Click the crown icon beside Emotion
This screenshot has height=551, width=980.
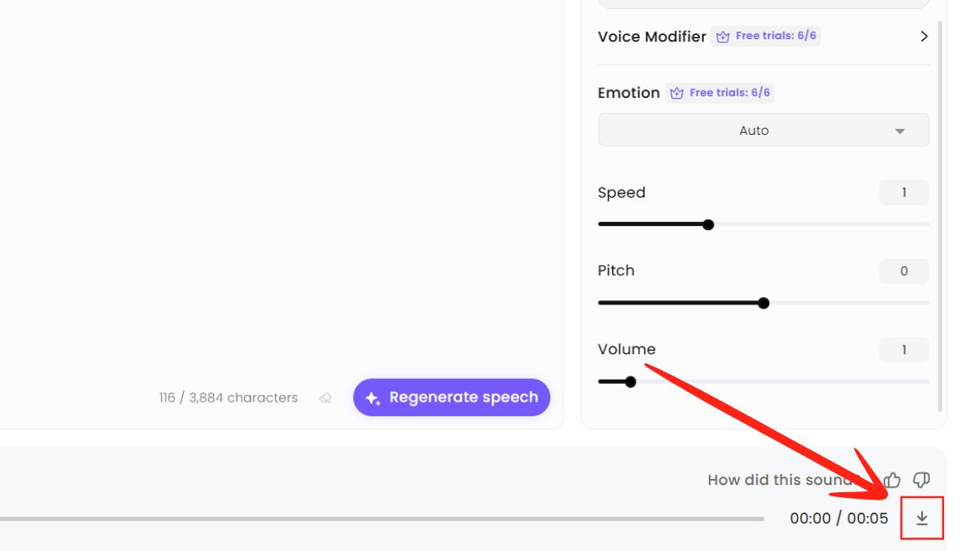(x=676, y=93)
